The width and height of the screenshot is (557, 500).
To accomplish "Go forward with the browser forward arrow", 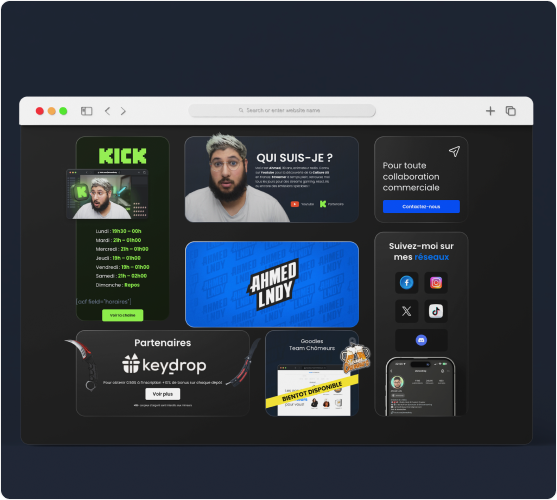I will coord(123,111).
